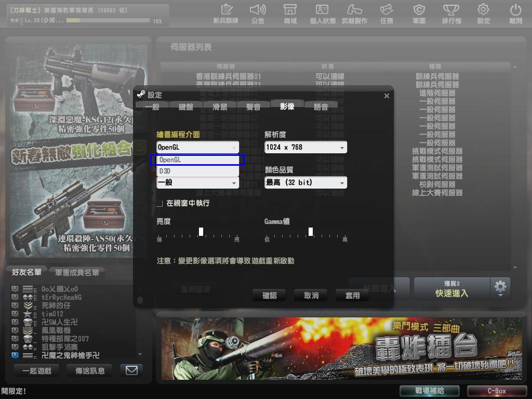Switch to the 鍵盤 keyboard tab
The height and width of the screenshot is (399, 532).
tap(186, 107)
